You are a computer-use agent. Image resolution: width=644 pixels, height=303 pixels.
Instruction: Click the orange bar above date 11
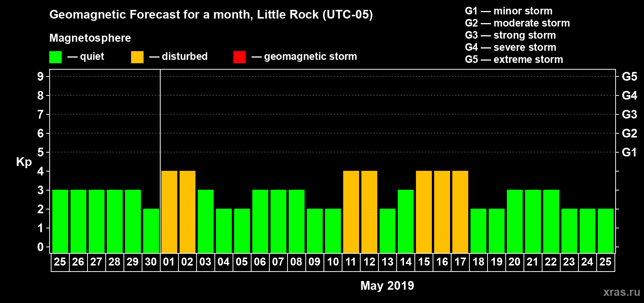coord(351,212)
